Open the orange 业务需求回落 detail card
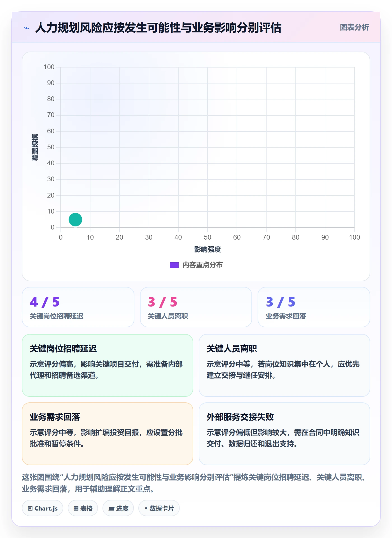 [108, 433]
